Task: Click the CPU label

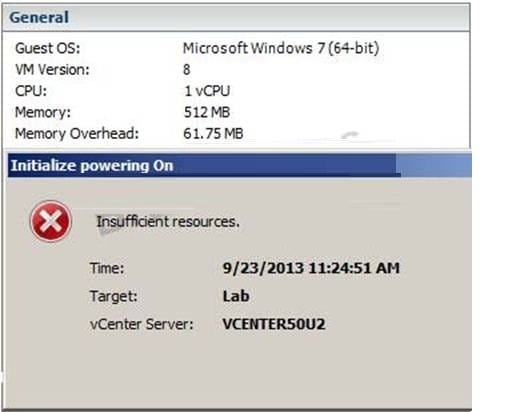Action: 31,91
